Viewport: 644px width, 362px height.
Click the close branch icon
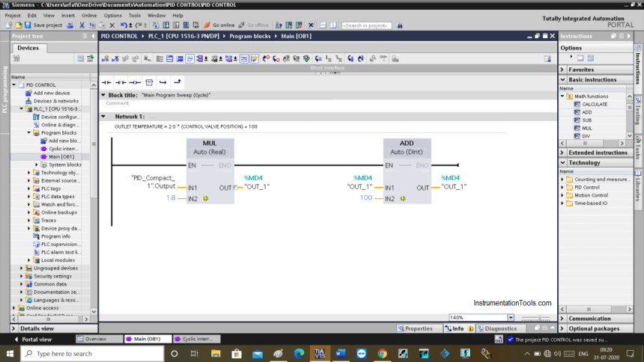[177, 82]
